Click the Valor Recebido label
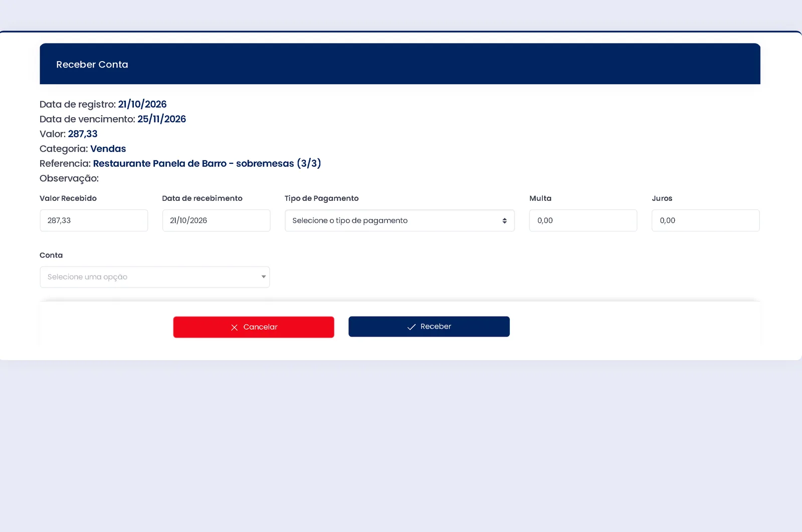802x532 pixels. click(x=68, y=198)
